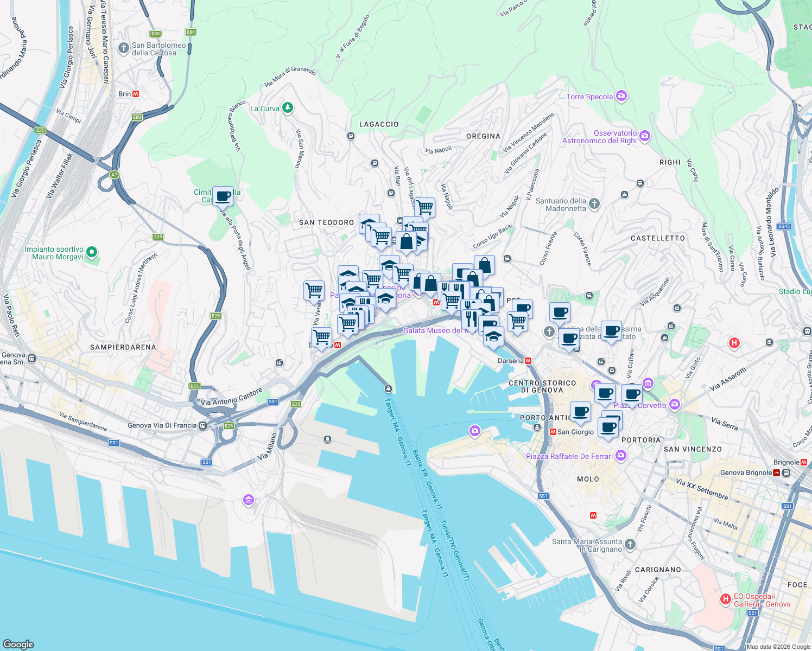This screenshot has width=812, height=651.
Task: Select the coffee cup icon near Piazza Corvetto
Action: pos(632,393)
